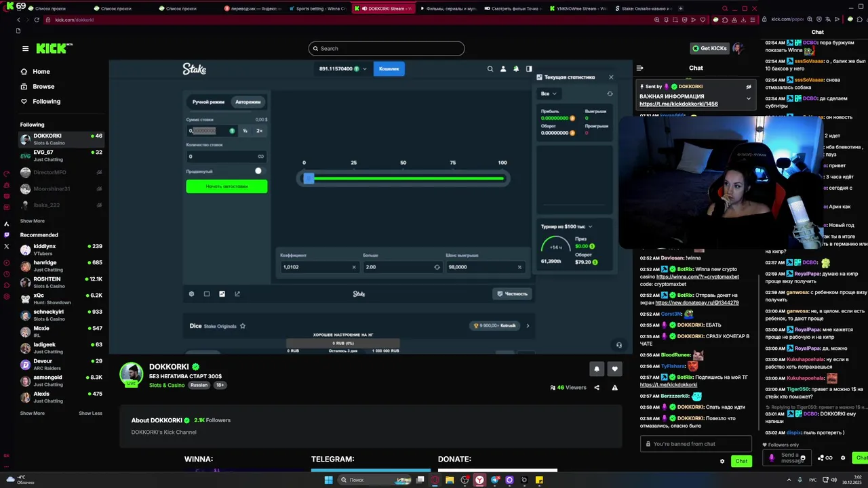Switch Dice game to theatre mode
868x488 pixels.
pyautogui.click(x=207, y=294)
